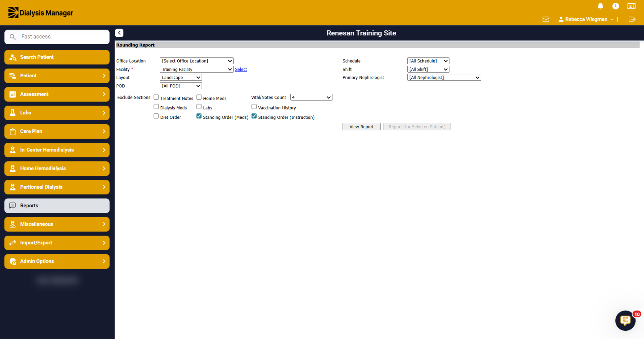Click the View Report button

pos(361,127)
